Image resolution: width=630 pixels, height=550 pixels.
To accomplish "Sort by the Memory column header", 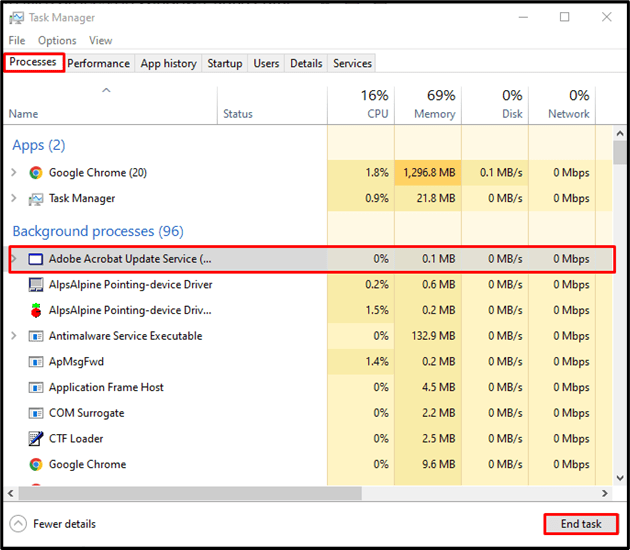I will (x=428, y=106).
